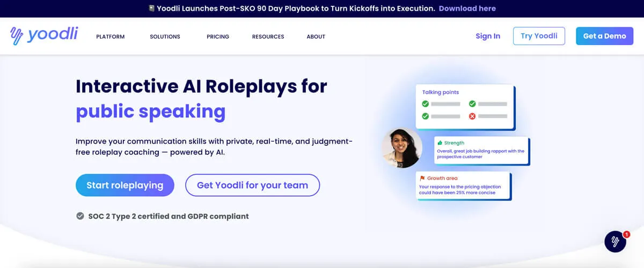Go to the Pricing page

click(x=218, y=36)
